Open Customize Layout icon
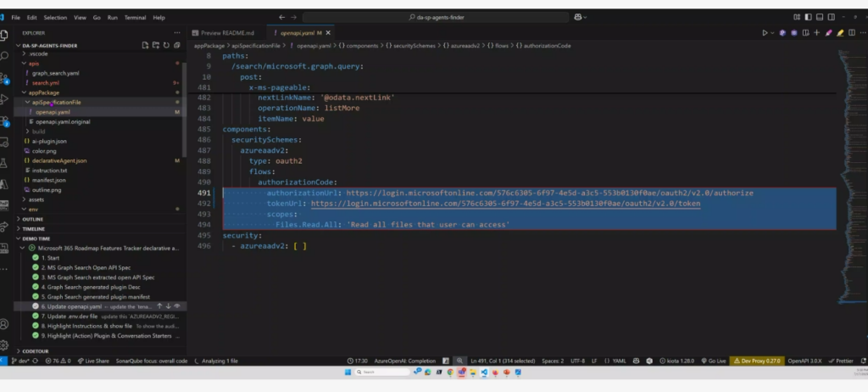This screenshot has height=392, width=868. click(x=797, y=17)
